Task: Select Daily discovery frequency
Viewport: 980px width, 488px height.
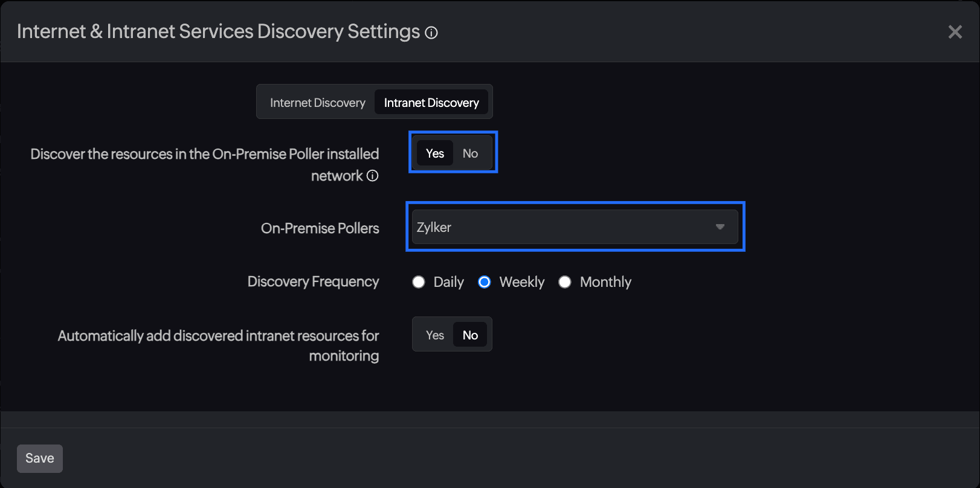Action: 419,282
